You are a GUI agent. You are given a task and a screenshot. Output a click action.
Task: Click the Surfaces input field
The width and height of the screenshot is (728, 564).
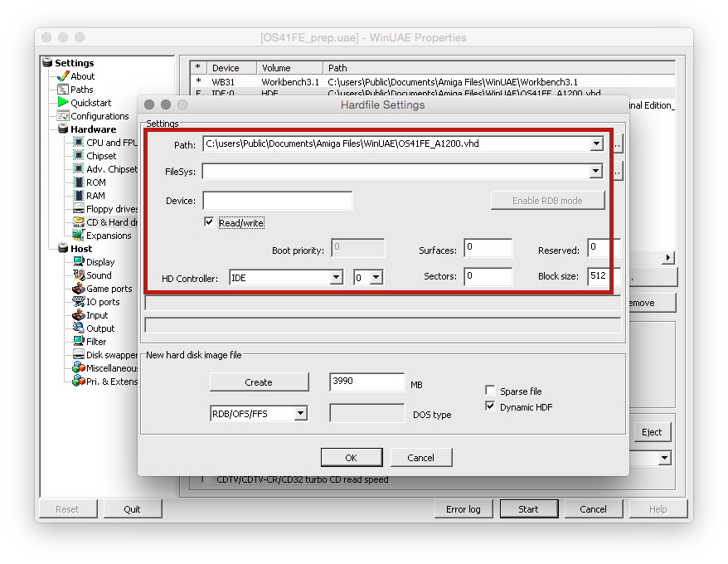point(488,248)
